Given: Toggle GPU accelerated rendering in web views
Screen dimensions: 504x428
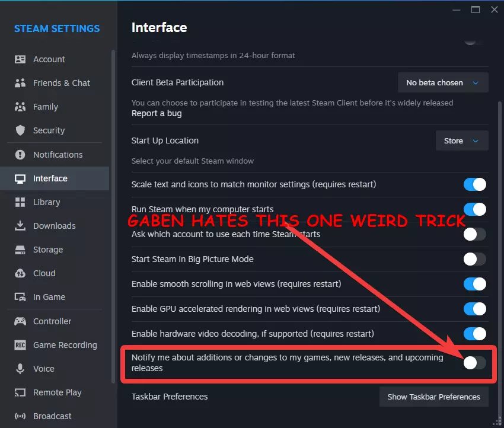Looking at the screenshot, I should click(x=475, y=309).
